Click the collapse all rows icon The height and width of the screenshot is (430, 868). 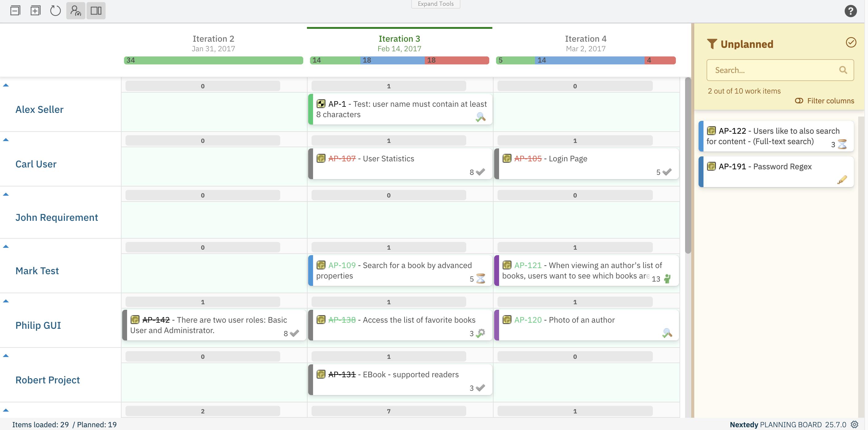coord(15,10)
